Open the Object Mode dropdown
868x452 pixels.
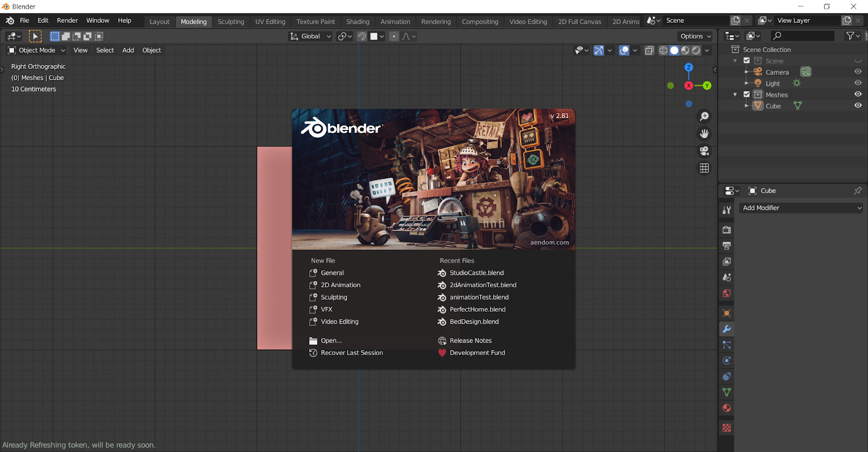[x=36, y=50]
